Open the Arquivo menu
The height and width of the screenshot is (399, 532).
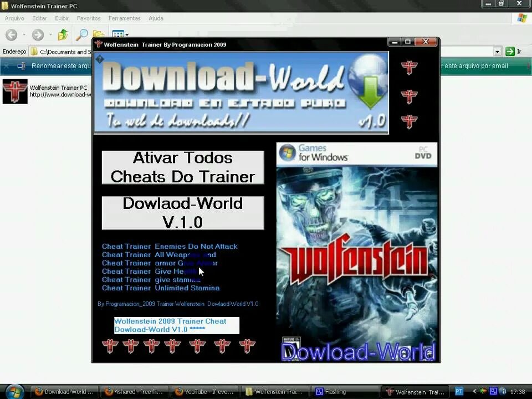(x=14, y=18)
